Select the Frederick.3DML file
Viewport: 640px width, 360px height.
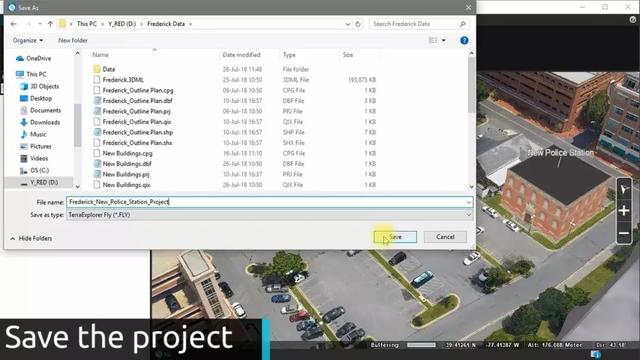click(123, 80)
